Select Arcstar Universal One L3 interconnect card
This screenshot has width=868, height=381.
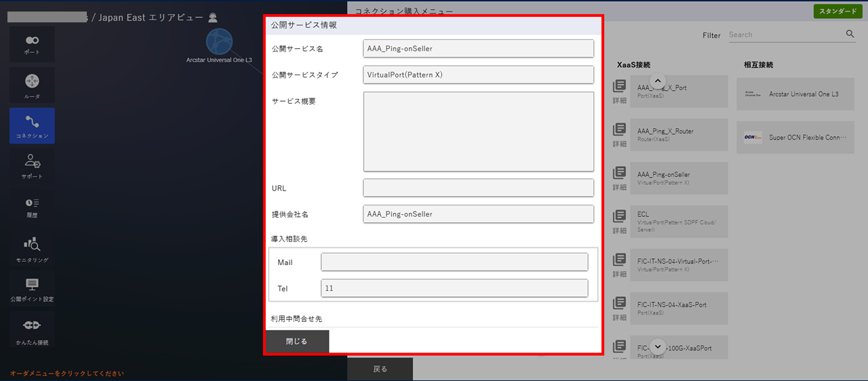(795, 94)
